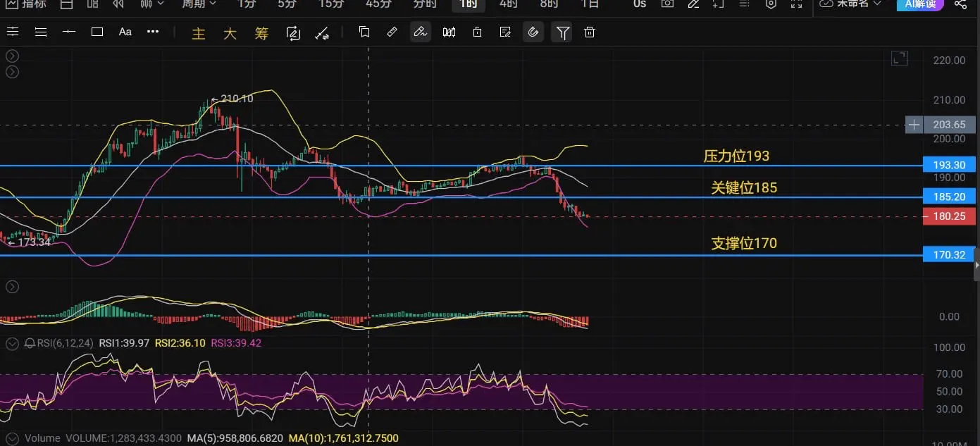Select the rectangle drawing tool
The height and width of the screenshot is (446, 980).
(97, 32)
